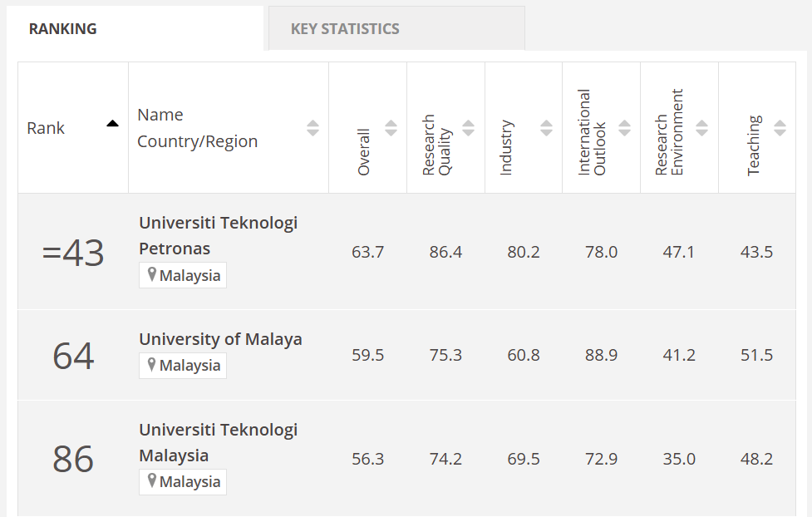Select teaching value 51.5
Viewport: 812px width, 517px height.
point(756,355)
